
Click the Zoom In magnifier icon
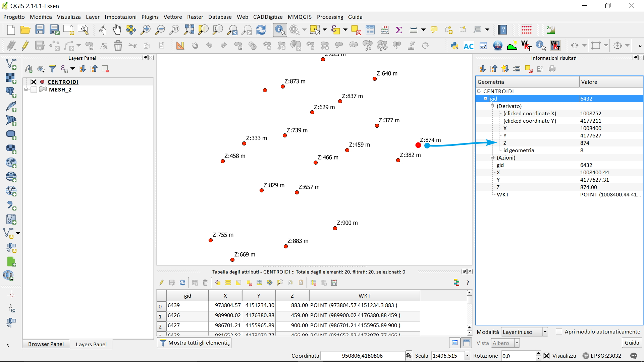(x=145, y=30)
